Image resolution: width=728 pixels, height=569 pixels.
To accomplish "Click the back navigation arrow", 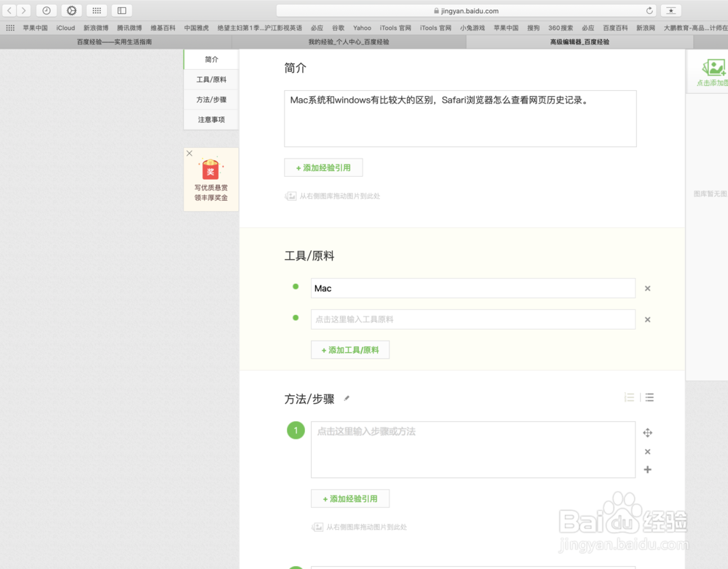I will 9,11.
